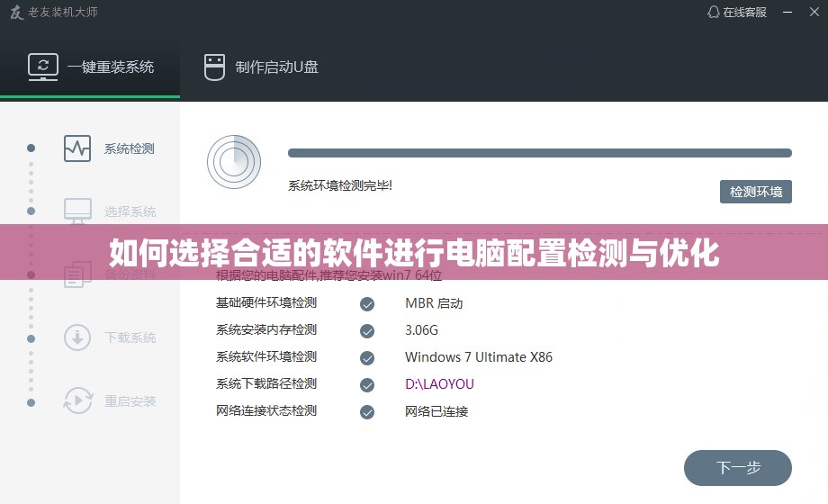Click the detection progress bar

tap(540, 153)
